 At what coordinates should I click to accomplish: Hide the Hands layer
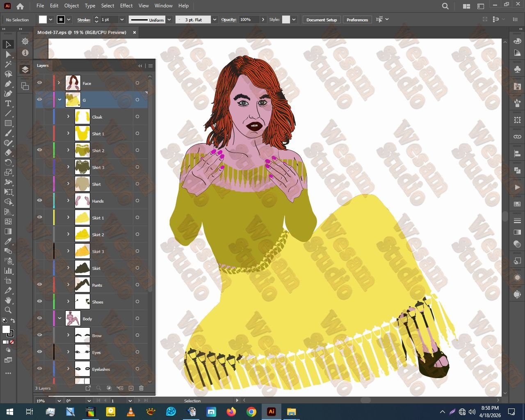tap(40, 201)
